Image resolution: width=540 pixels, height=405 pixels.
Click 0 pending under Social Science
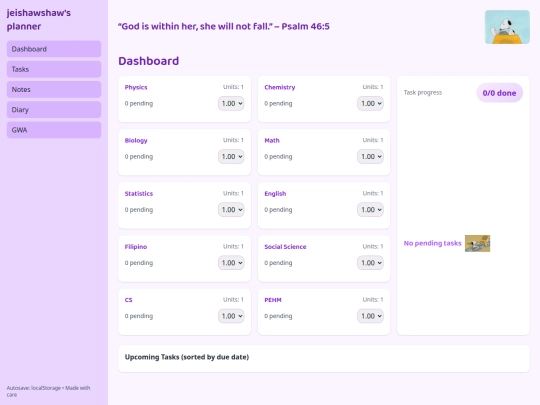point(278,263)
